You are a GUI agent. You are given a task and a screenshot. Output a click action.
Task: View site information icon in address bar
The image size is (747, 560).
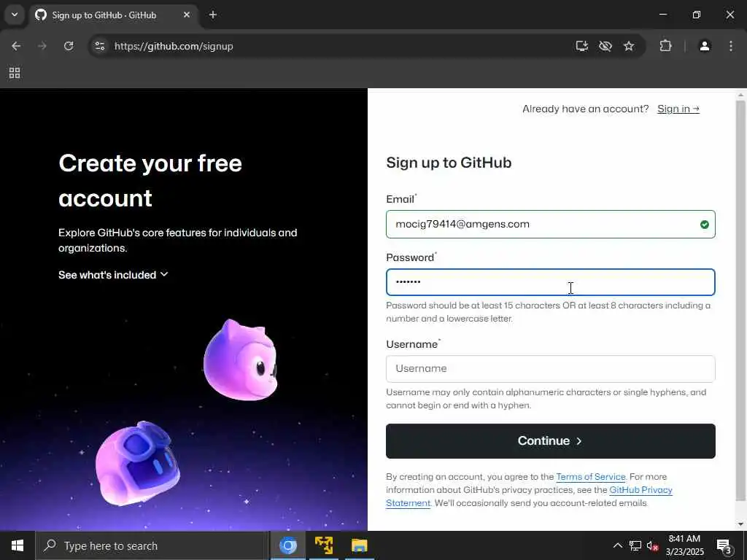tap(99, 46)
